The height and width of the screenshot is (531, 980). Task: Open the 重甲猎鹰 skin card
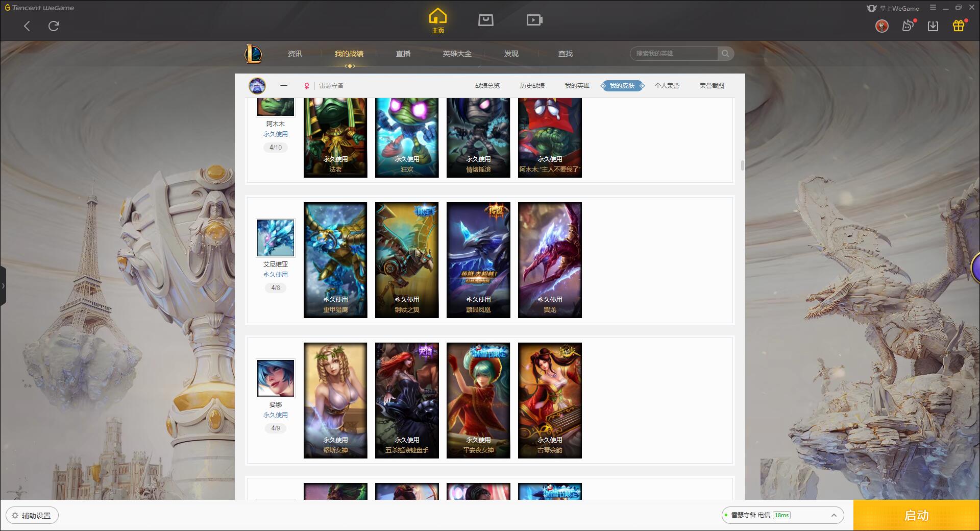[335, 260]
